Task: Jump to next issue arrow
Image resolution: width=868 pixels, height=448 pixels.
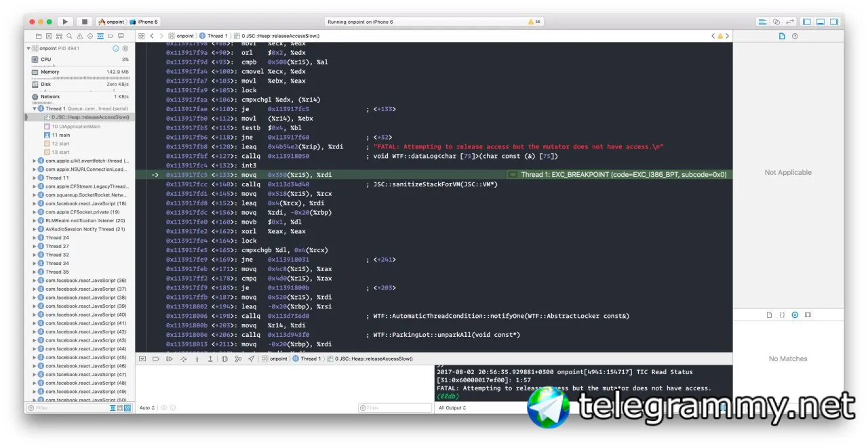Action: [728, 36]
